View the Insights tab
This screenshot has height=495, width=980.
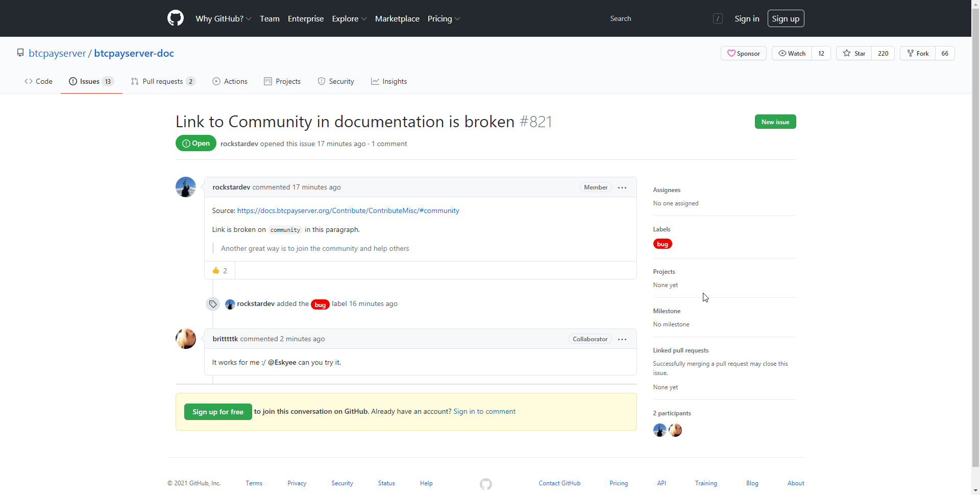[x=389, y=81]
